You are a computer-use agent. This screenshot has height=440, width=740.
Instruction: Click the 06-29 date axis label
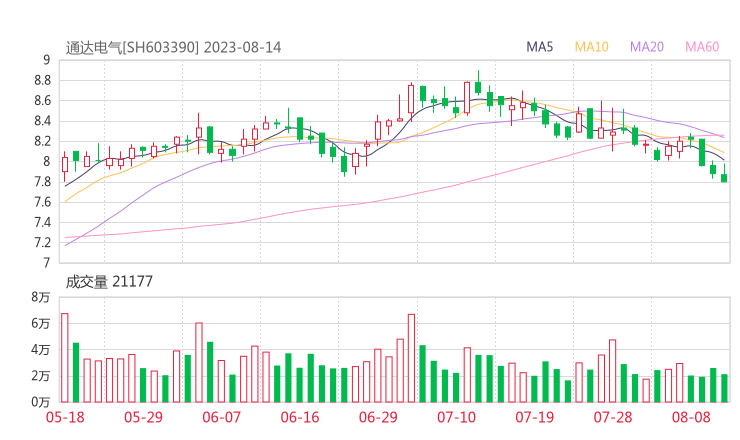[378, 417]
